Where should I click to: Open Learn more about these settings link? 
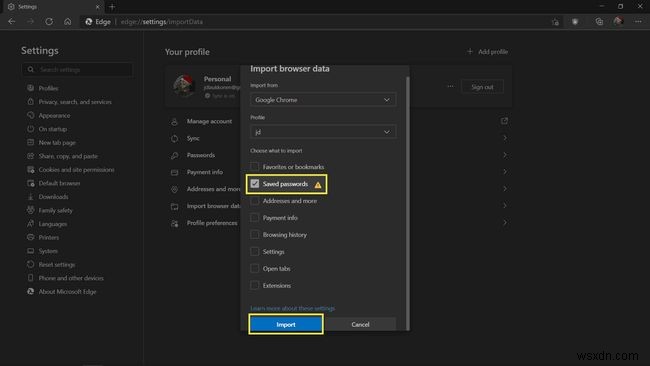click(292, 308)
